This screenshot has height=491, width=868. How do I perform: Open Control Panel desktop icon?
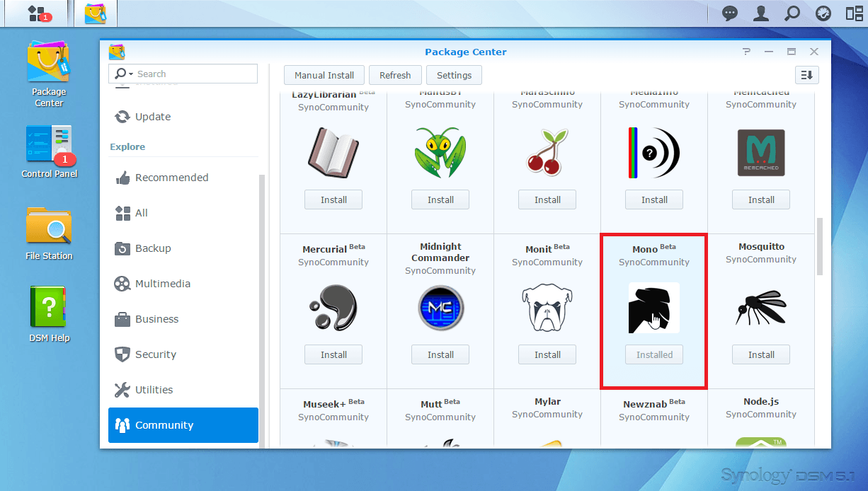49,151
